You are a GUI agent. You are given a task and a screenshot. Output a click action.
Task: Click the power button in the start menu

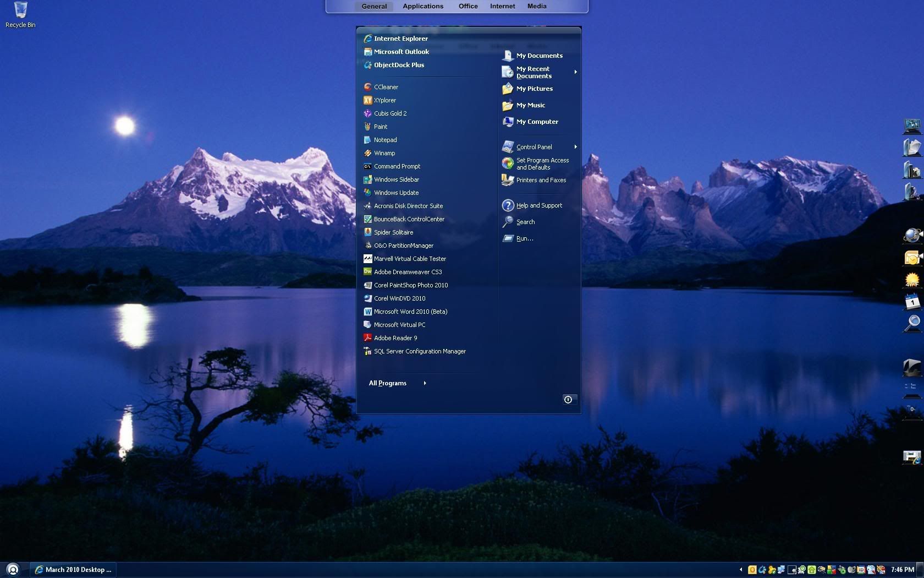coord(568,400)
